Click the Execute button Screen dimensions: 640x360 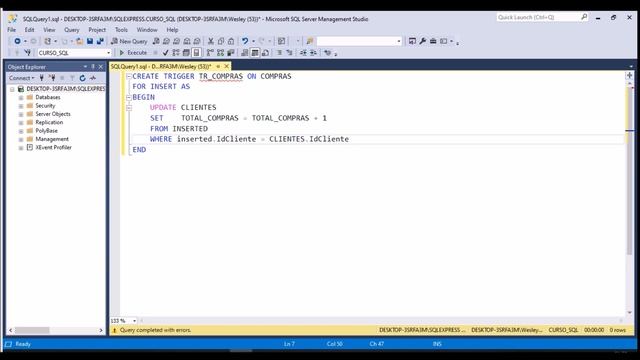pyautogui.click(x=133, y=53)
